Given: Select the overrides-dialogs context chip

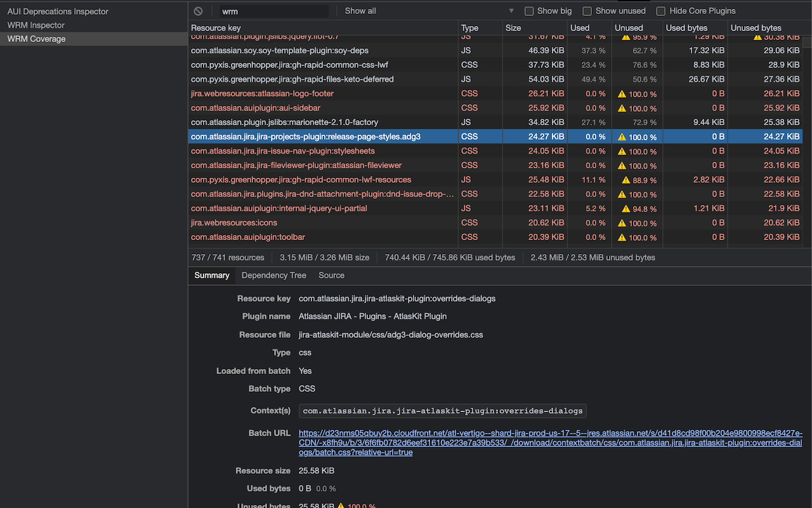Looking at the screenshot, I should [x=442, y=411].
